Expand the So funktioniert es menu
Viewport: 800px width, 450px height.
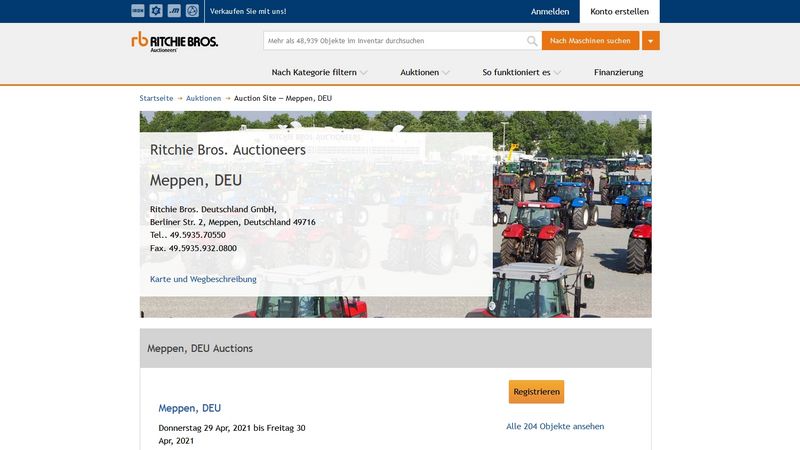tap(521, 72)
